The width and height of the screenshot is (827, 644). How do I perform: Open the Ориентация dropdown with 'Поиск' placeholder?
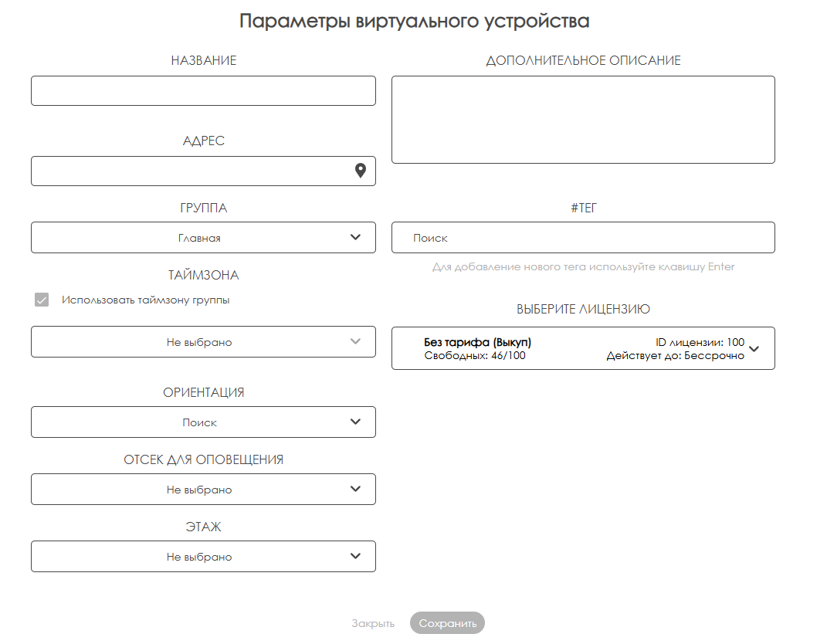pos(199,422)
